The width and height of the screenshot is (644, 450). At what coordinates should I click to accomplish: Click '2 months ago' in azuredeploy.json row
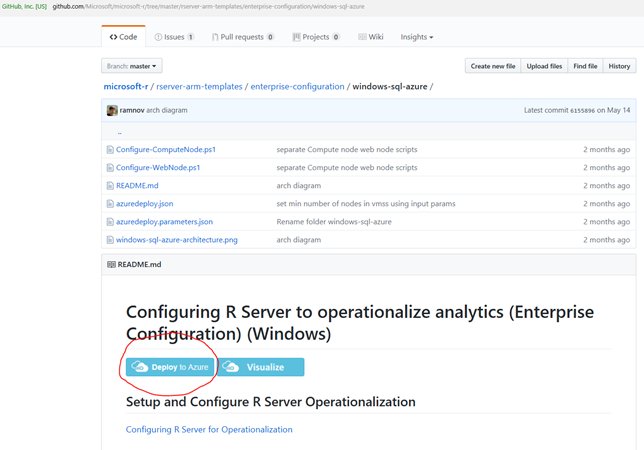[x=606, y=204]
